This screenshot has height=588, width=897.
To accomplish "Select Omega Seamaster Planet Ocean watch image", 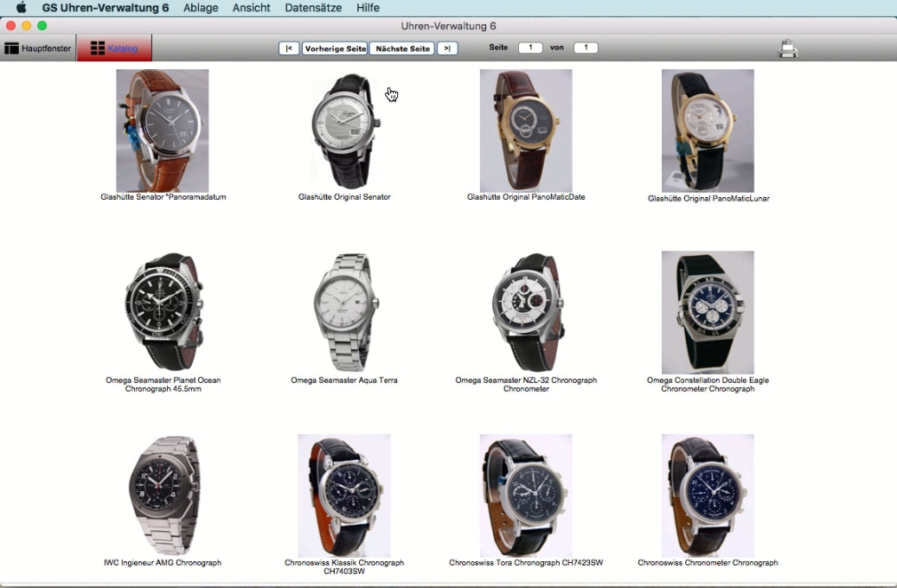I will pyautogui.click(x=163, y=312).
